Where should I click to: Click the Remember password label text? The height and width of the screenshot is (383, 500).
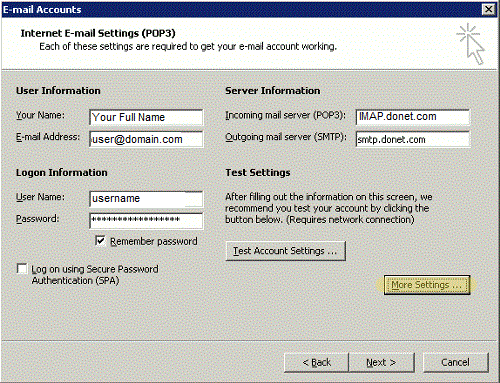point(154,241)
